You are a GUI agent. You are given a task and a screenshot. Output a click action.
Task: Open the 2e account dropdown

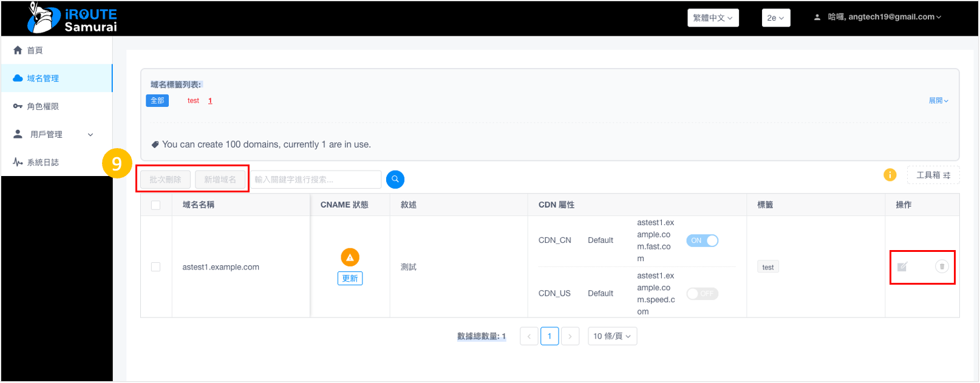(x=775, y=18)
